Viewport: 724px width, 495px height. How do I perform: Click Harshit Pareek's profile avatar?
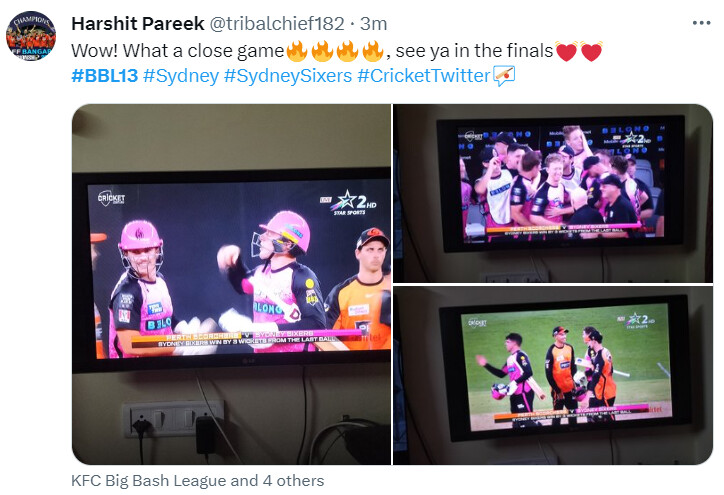pos(30,36)
